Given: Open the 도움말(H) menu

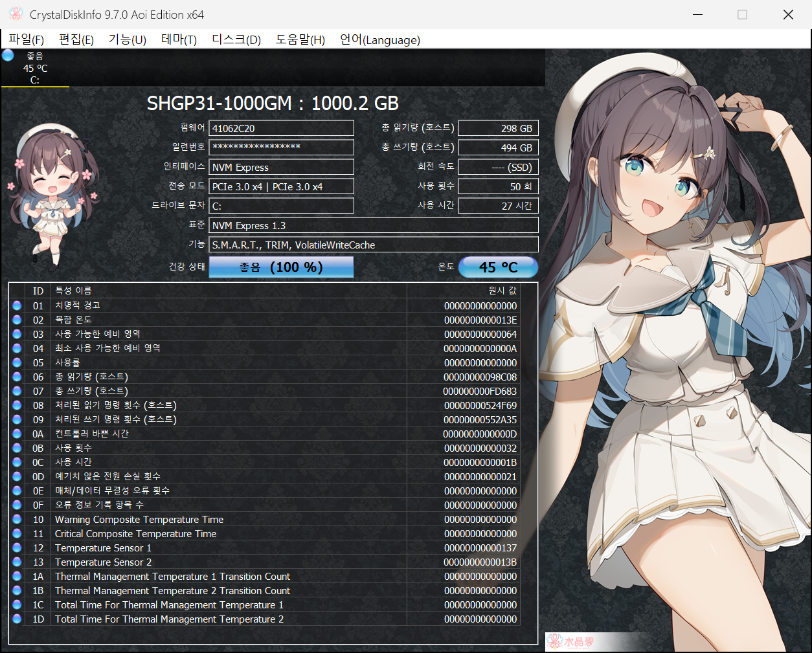Looking at the screenshot, I should click(x=300, y=39).
